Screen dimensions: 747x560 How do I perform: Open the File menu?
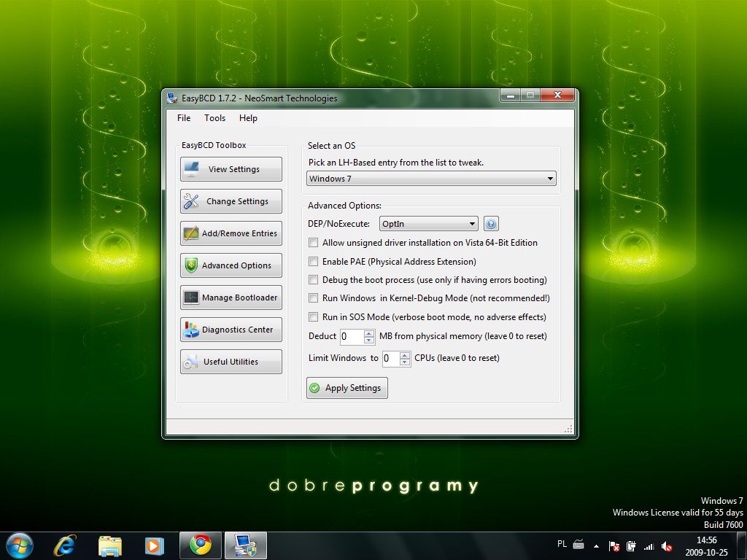click(184, 118)
